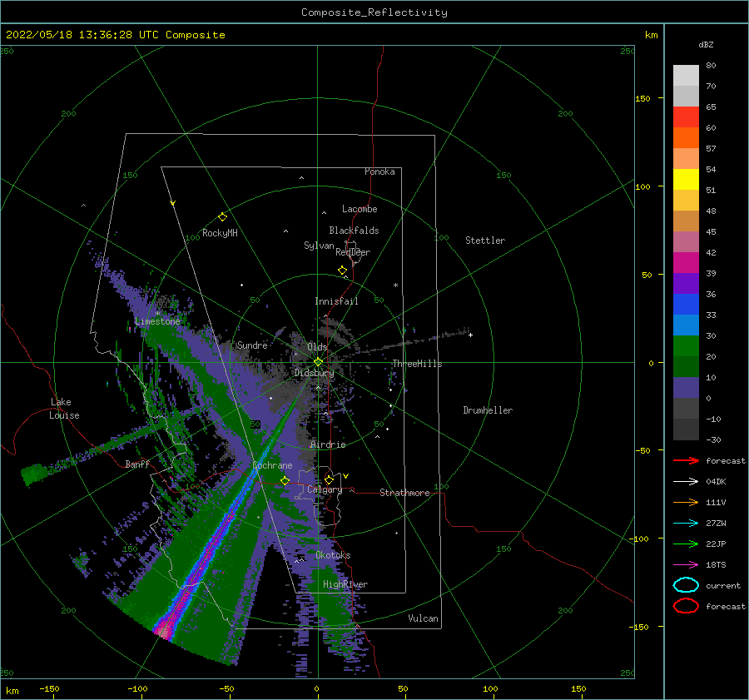
Task: Click the white plus marker east of ThreeHills
Action: pos(470,335)
